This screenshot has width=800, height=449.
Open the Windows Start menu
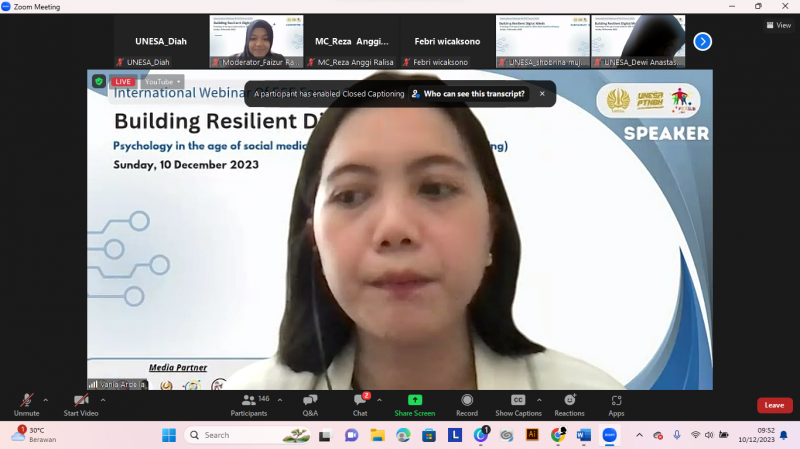point(169,435)
